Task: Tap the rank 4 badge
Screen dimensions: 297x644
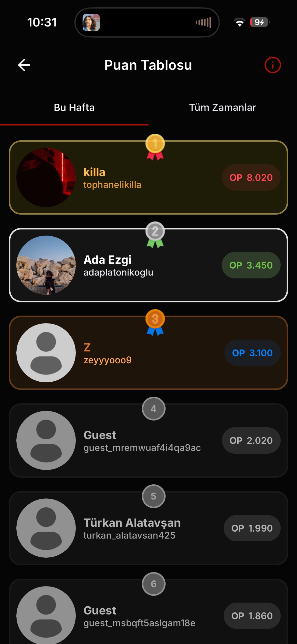Action: [153, 408]
